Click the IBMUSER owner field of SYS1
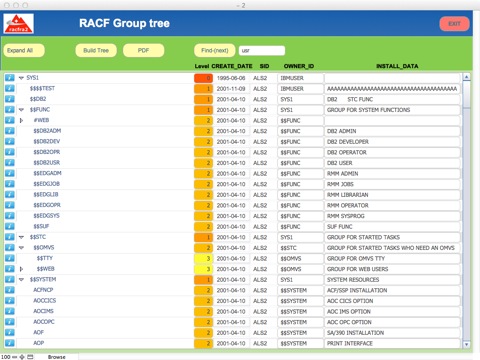 (x=300, y=78)
